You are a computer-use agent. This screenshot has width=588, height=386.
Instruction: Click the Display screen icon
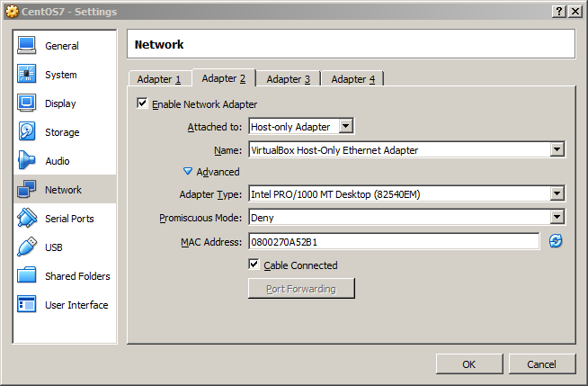26,103
